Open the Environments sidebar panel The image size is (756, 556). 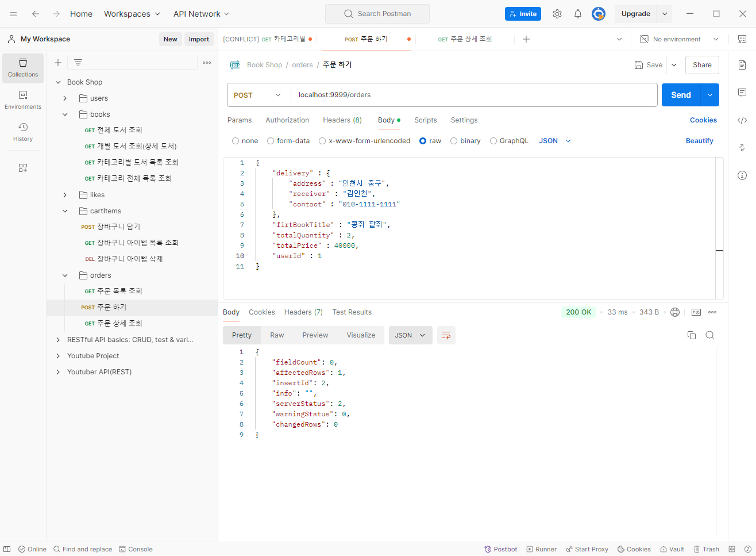(x=23, y=101)
